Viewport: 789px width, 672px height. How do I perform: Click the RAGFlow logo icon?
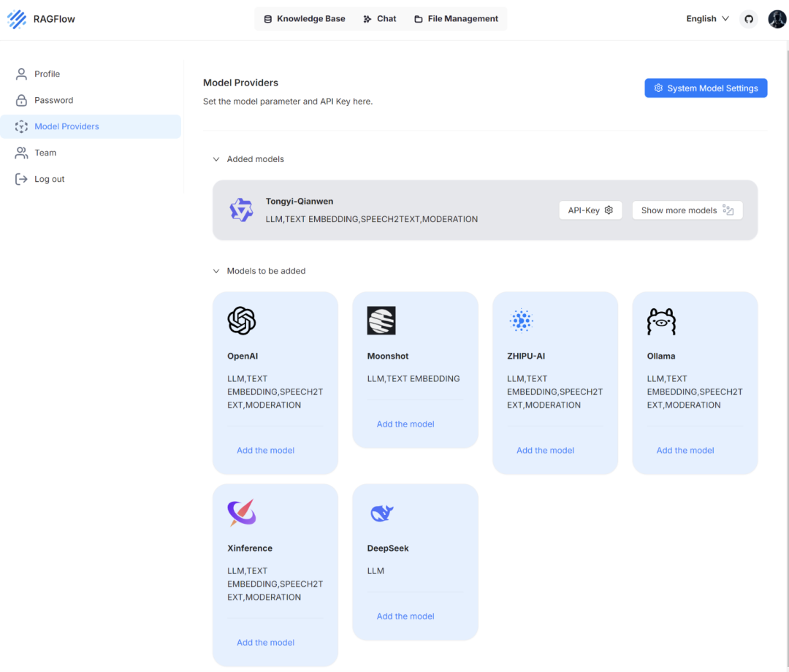17,19
